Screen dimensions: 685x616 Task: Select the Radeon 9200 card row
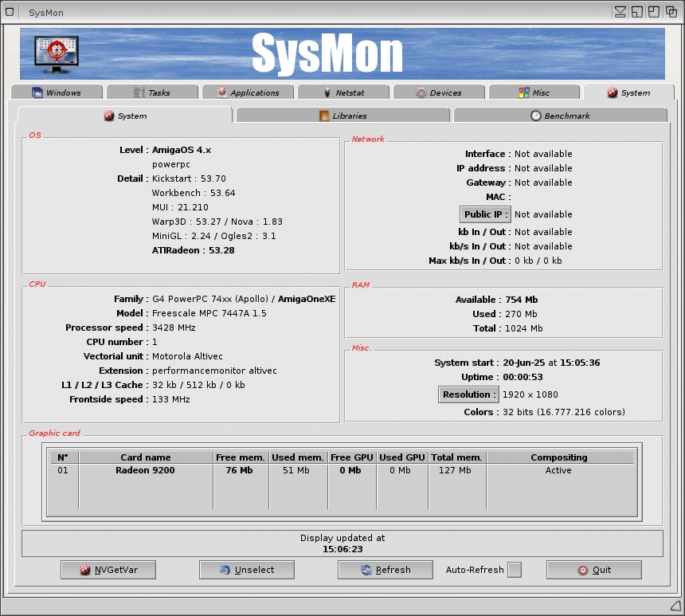(x=342, y=470)
